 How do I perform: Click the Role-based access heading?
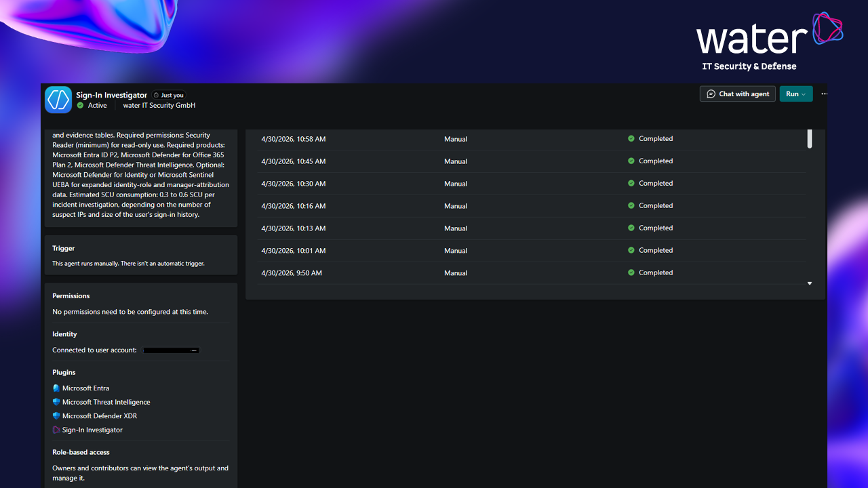tap(81, 452)
